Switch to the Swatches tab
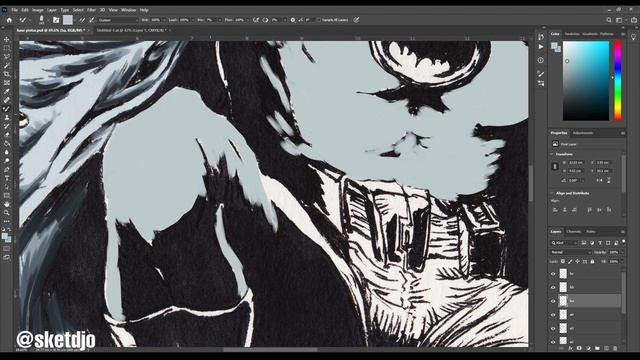This screenshot has width=640, height=360. [572, 34]
